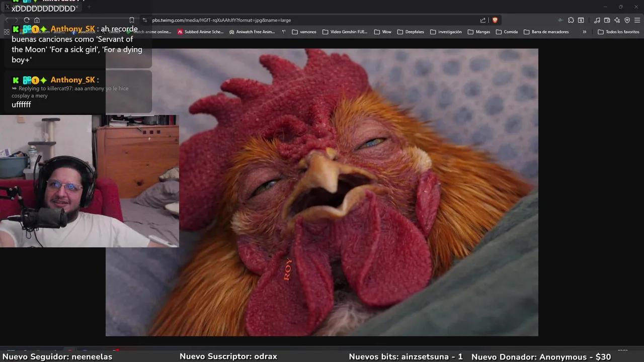The height and width of the screenshot is (362, 644).
Task: Click the share icon in the address bar
Action: tap(483, 20)
